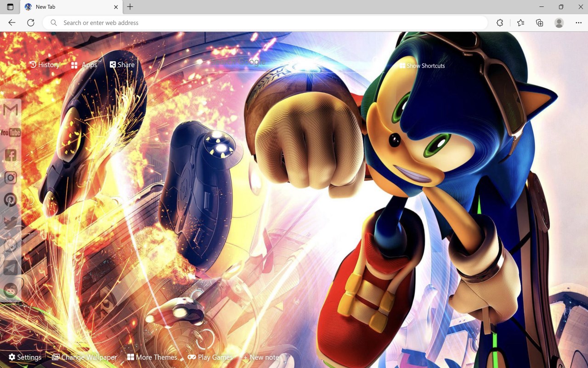Click Show Shortcuts
This screenshot has width=588, height=368.
pos(422,66)
